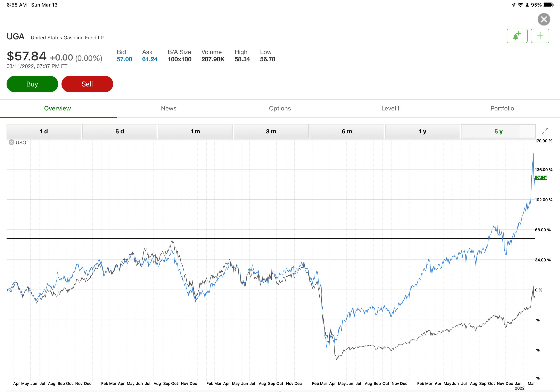Viewport: 560px width, 392px height.
Task: Tap the Wi-Fi icon in status bar
Action: click(x=520, y=5)
